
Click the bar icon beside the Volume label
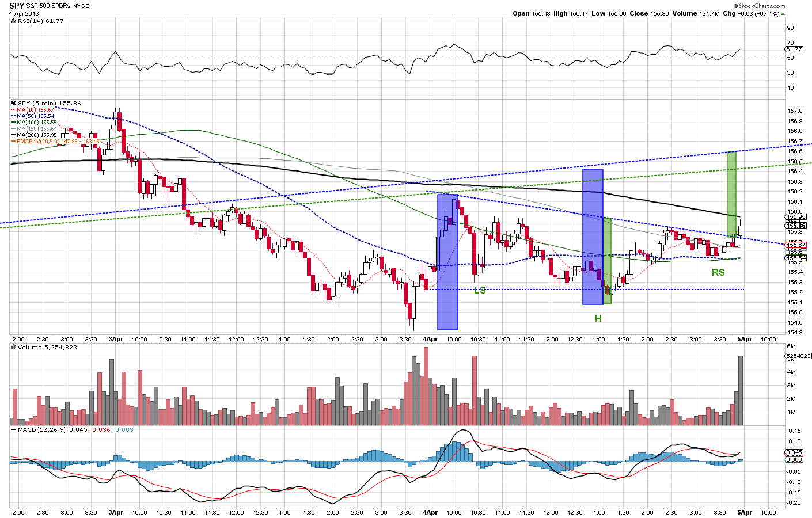point(14,348)
